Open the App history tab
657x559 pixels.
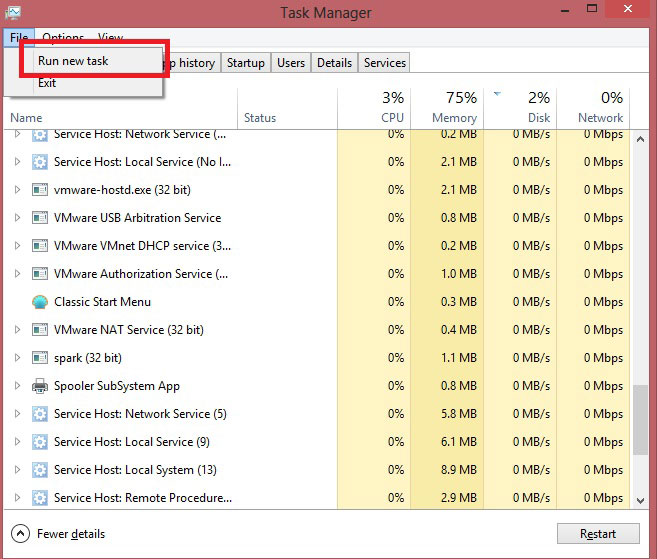[193, 63]
